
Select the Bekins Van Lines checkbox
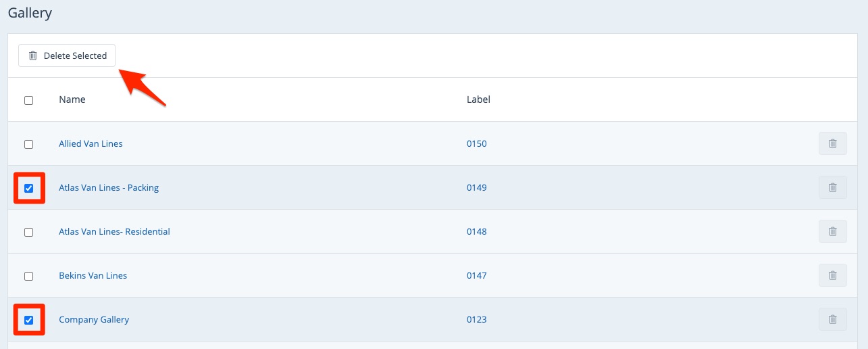click(28, 276)
